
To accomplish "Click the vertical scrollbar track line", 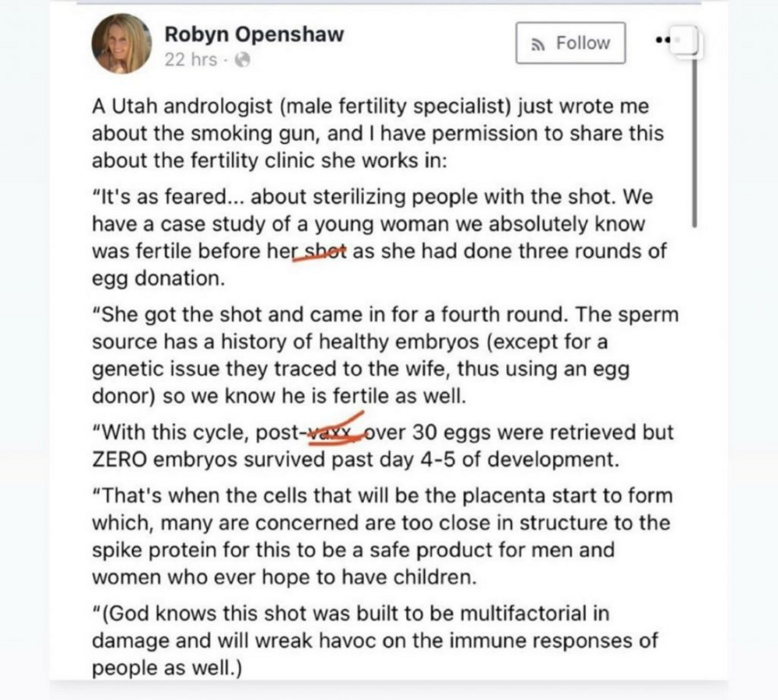I will pyautogui.click(x=695, y=144).
